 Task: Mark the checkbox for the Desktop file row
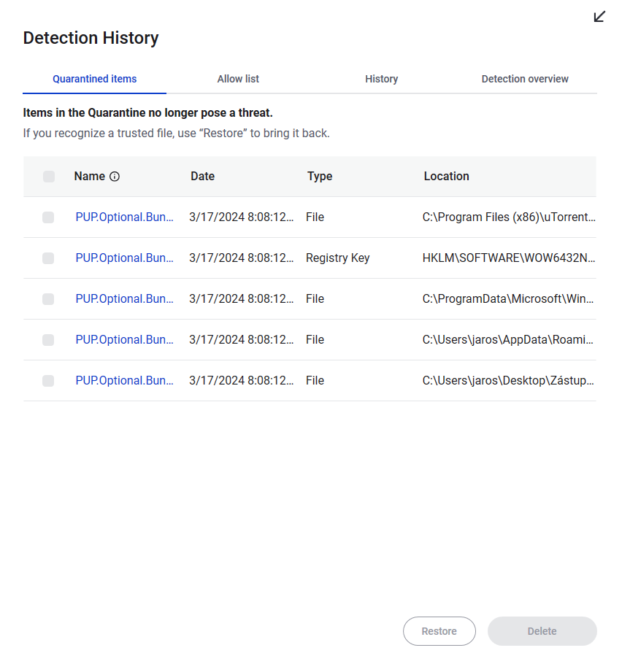point(48,381)
